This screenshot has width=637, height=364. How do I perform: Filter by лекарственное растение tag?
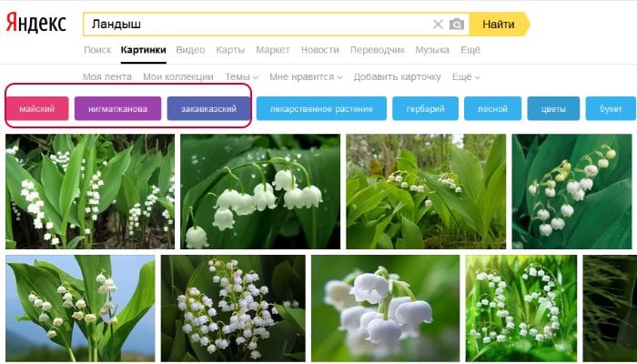(321, 108)
